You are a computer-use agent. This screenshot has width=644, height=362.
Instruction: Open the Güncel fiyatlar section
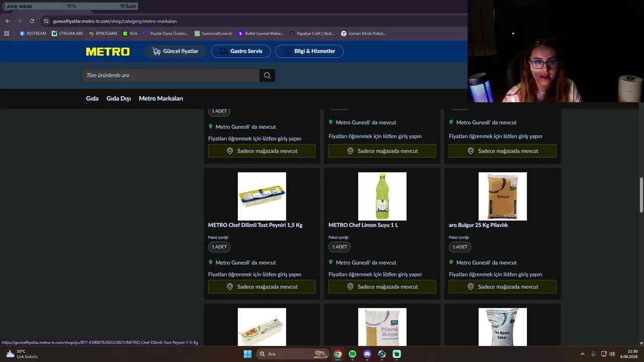pyautogui.click(x=175, y=51)
